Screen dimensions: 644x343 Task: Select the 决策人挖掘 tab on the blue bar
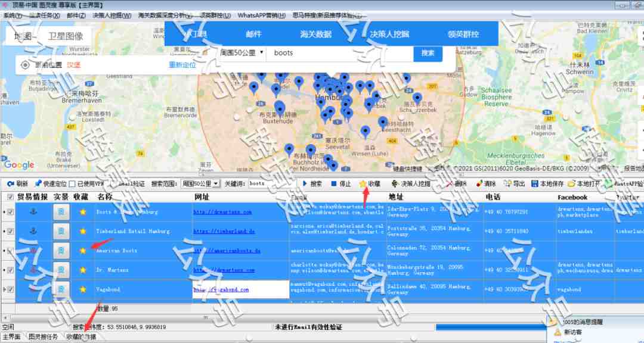click(x=389, y=34)
